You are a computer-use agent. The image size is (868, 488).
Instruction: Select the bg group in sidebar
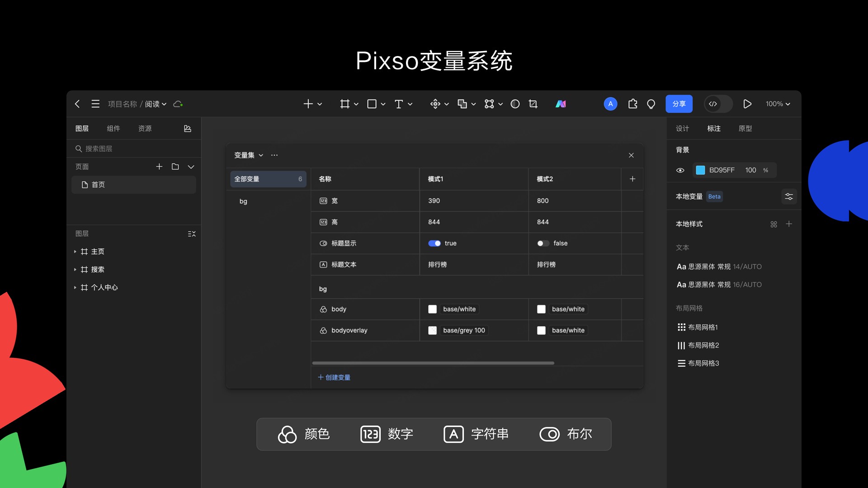[243, 201]
